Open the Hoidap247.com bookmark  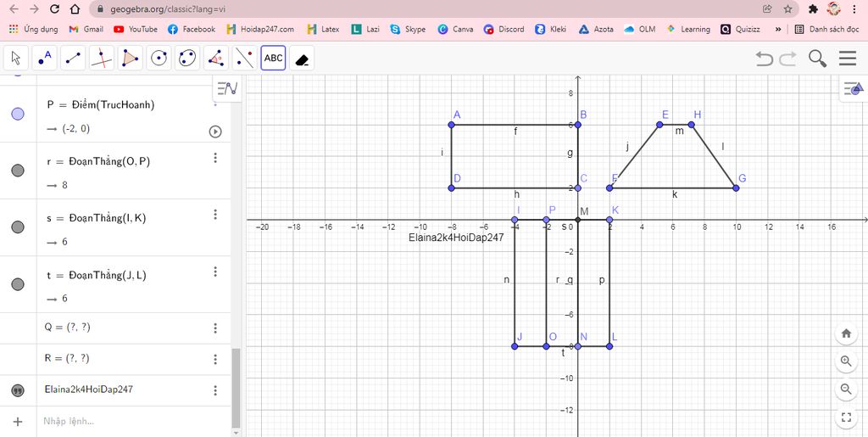tap(260, 30)
